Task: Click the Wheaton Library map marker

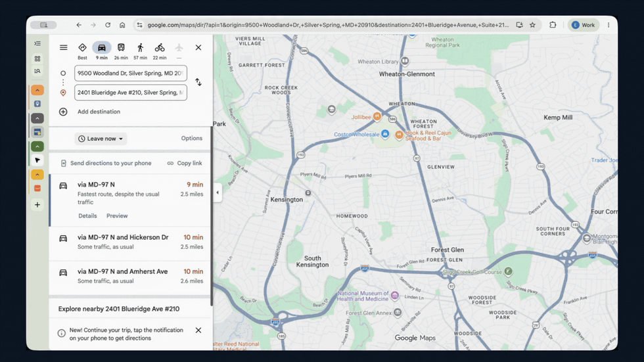Action: pos(405,62)
